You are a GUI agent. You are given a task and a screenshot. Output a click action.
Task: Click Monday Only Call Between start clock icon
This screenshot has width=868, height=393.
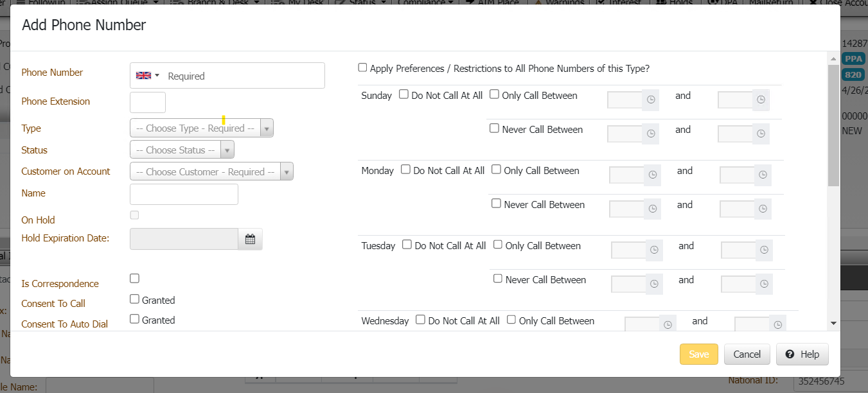coord(653,175)
